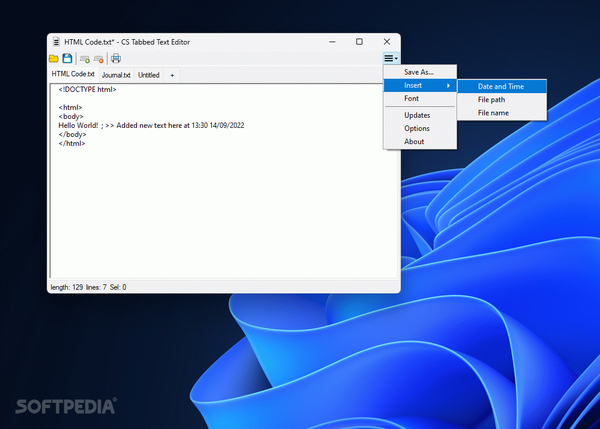Click the plus tab to add a document

click(172, 75)
